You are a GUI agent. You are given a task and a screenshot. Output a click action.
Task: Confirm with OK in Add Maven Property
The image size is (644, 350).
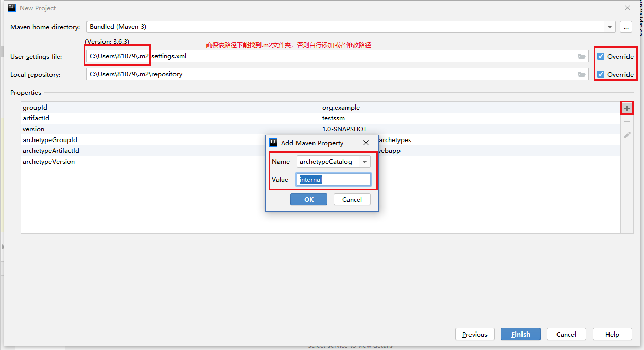click(x=309, y=199)
